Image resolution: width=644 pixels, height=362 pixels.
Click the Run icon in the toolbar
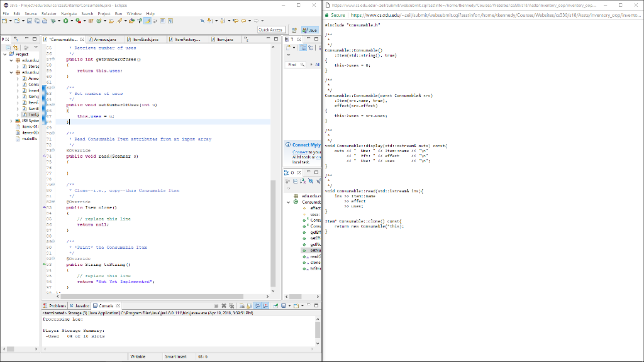point(65,20)
